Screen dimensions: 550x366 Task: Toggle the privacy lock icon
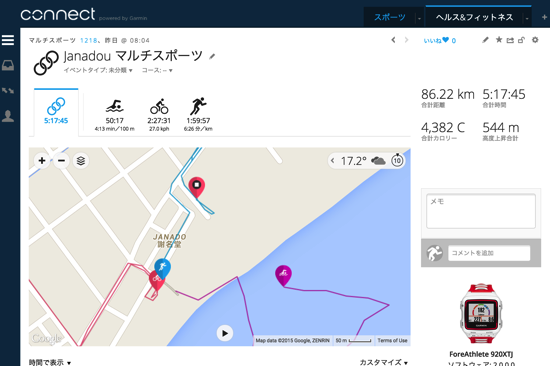click(x=522, y=40)
